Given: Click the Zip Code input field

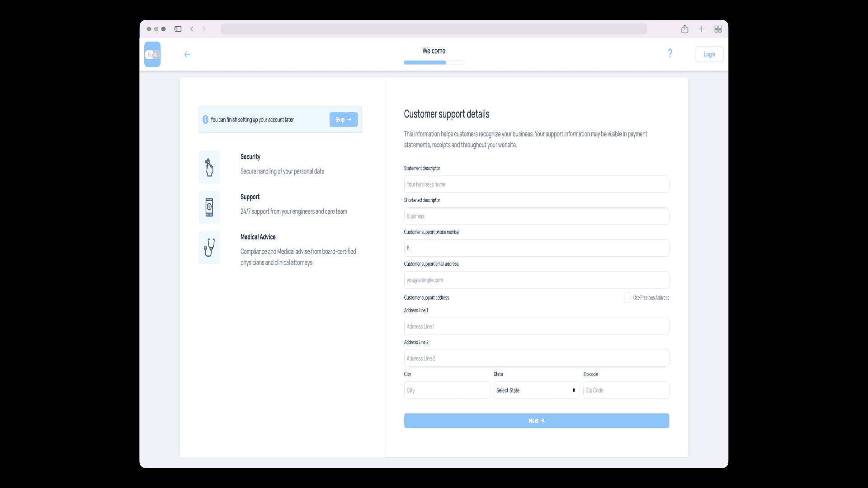Looking at the screenshot, I should [x=626, y=390].
